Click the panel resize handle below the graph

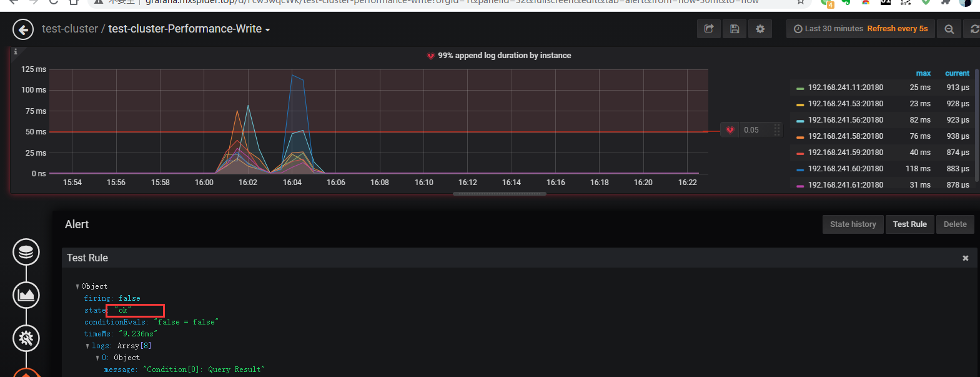tap(500, 194)
